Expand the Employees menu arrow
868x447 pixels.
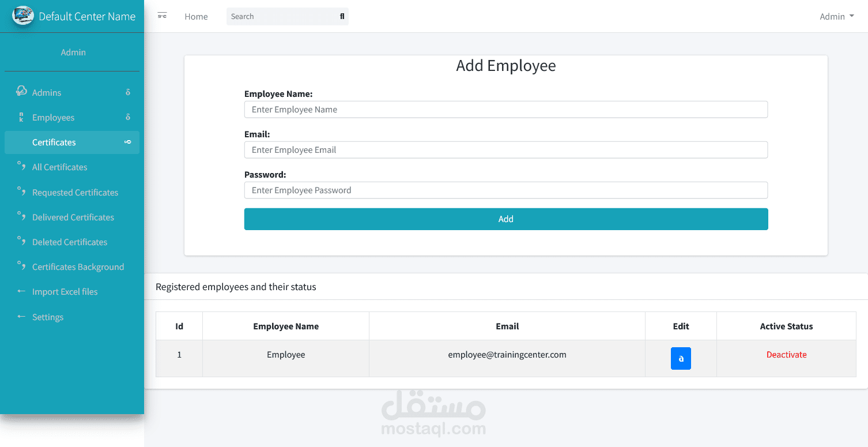tap(128, 117)
